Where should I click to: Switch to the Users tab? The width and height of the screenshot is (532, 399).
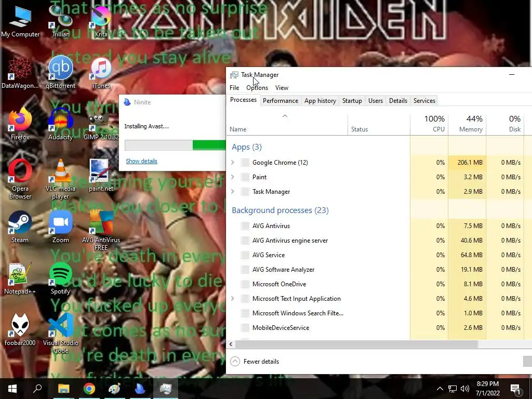tap(376, 101)
